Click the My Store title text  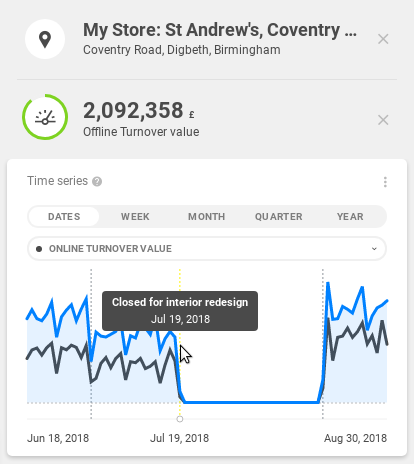pyautogui.click(x=220, y=30)
